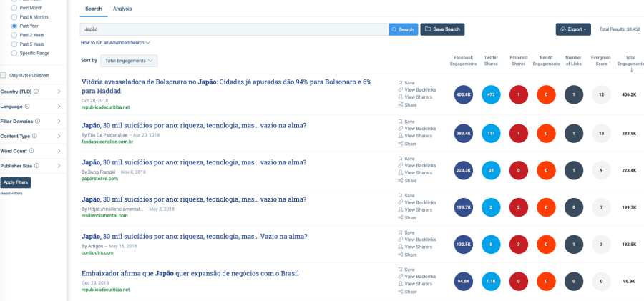This screenshot has width=644, height=301.
Task: View Backlinks for the paporetolive.com article
Action: pos(417,165)
